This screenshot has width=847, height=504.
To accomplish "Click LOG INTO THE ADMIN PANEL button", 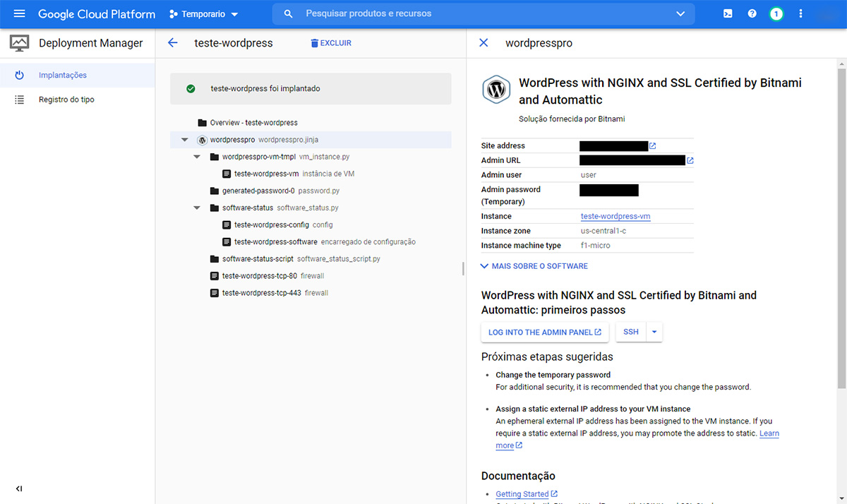I will coord(545,332).
